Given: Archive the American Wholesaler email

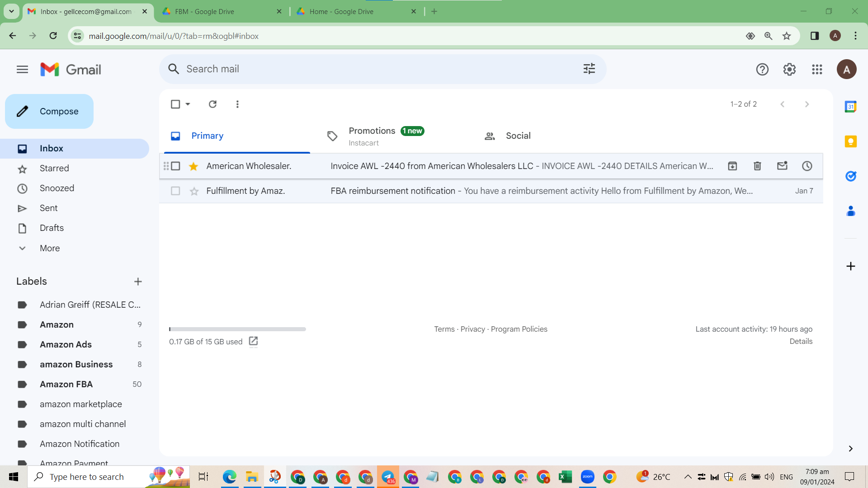Looking at the screenshot, I should (x=732, y=166).
